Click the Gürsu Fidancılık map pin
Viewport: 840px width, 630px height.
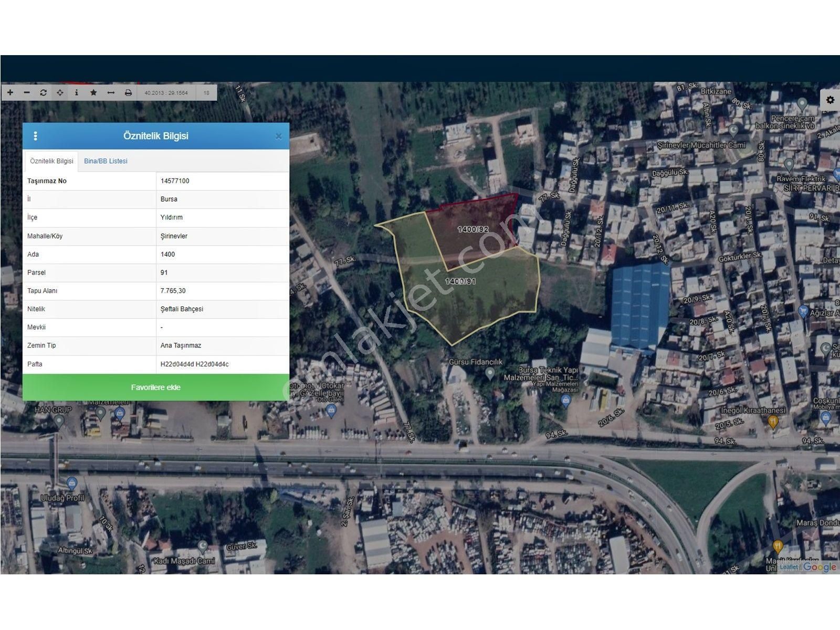tap(490, 373)
